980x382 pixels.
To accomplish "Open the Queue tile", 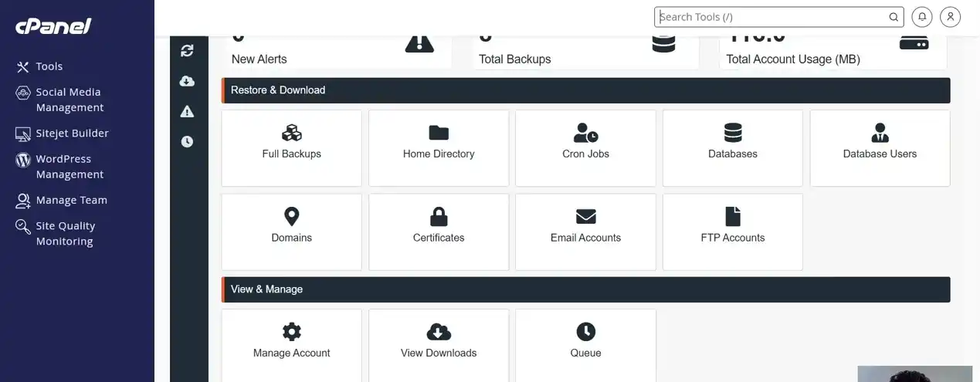I will [x=585, y=345].
